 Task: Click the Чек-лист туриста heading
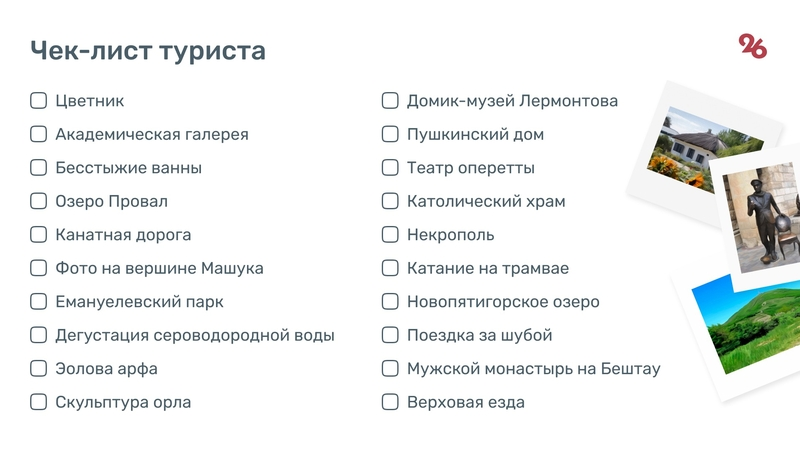tap(148, 51)
